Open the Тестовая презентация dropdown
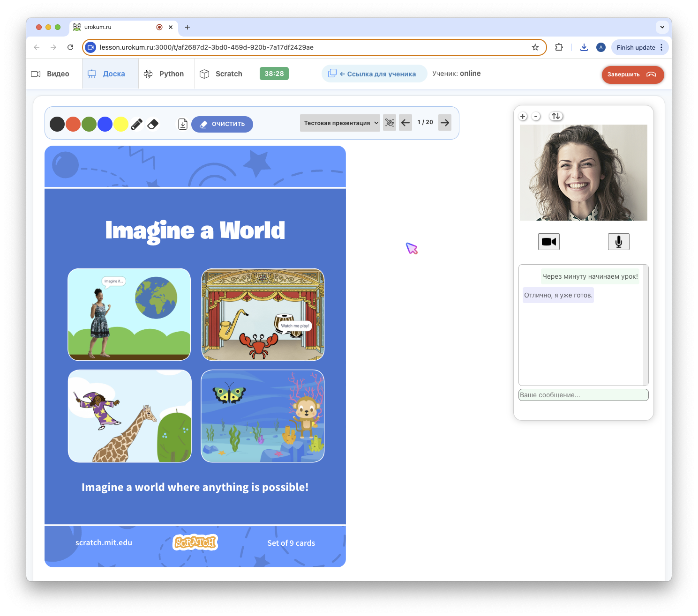The height and width of the screenshot is (616, 698). 340,123
